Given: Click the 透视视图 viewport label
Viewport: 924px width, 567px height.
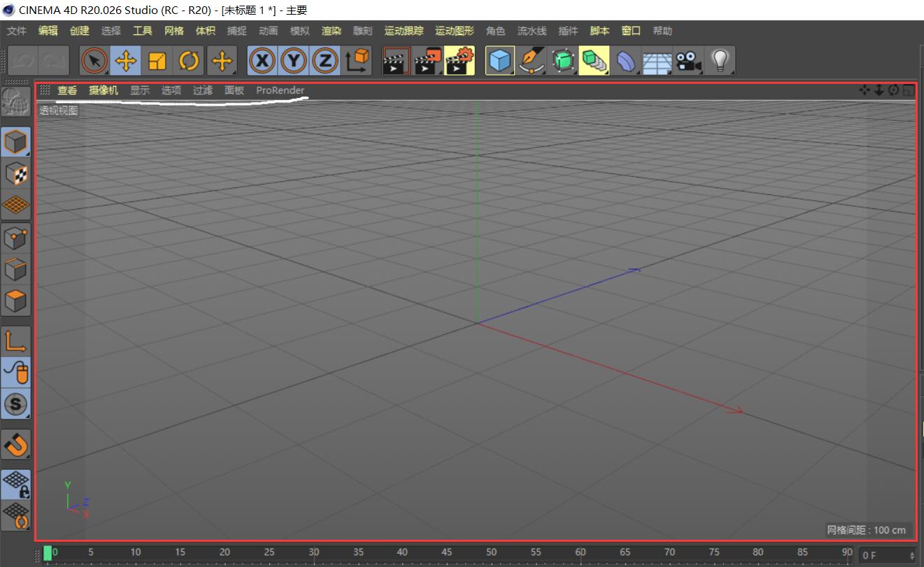Looking at the screenshot, I should [59, 110].
